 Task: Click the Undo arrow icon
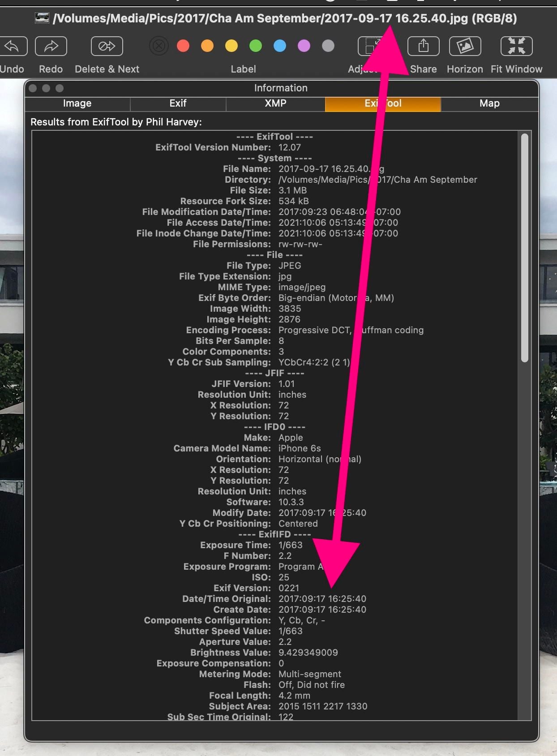tap(13, 46)
